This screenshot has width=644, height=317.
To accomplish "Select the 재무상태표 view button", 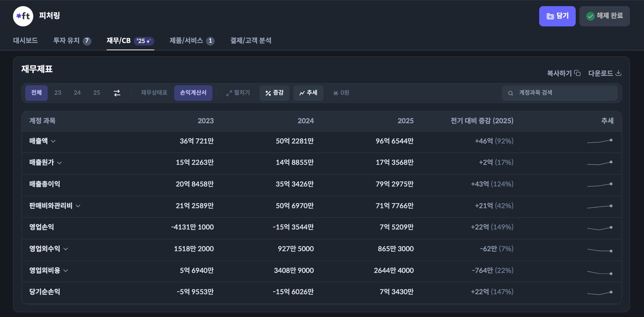I will pyautogui.click(x=154, y=93).
